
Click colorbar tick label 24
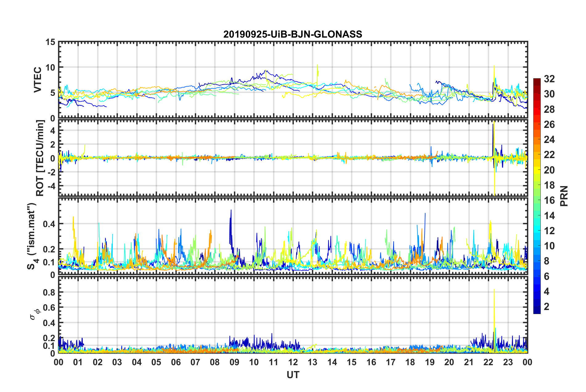click(549, 140)
